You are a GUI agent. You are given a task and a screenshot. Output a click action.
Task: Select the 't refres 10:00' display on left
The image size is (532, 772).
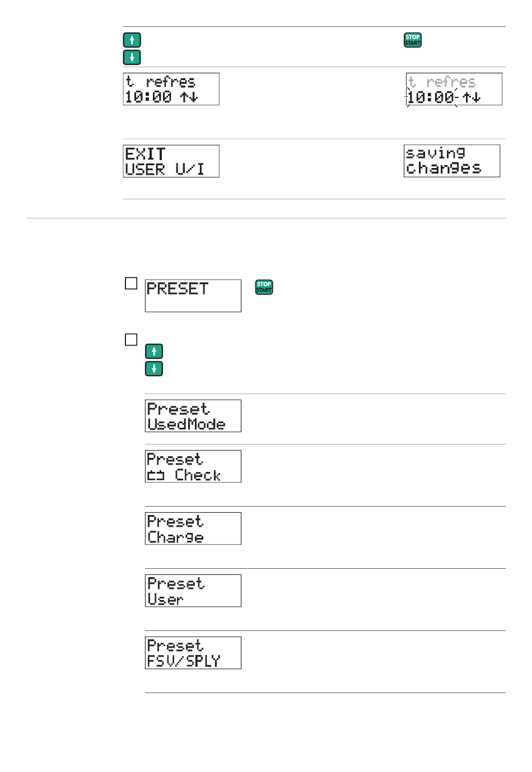[171, 89]
